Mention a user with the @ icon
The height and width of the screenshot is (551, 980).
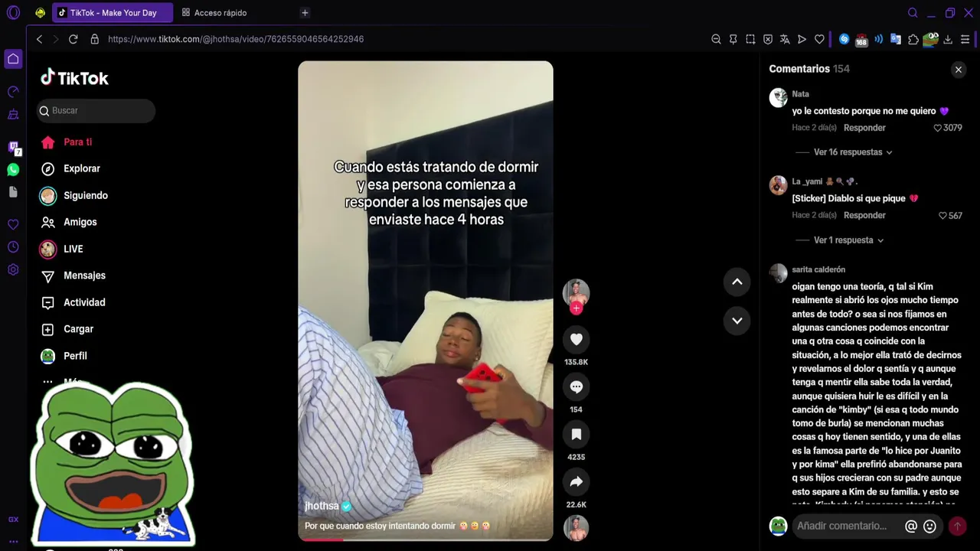click(911, 526)
